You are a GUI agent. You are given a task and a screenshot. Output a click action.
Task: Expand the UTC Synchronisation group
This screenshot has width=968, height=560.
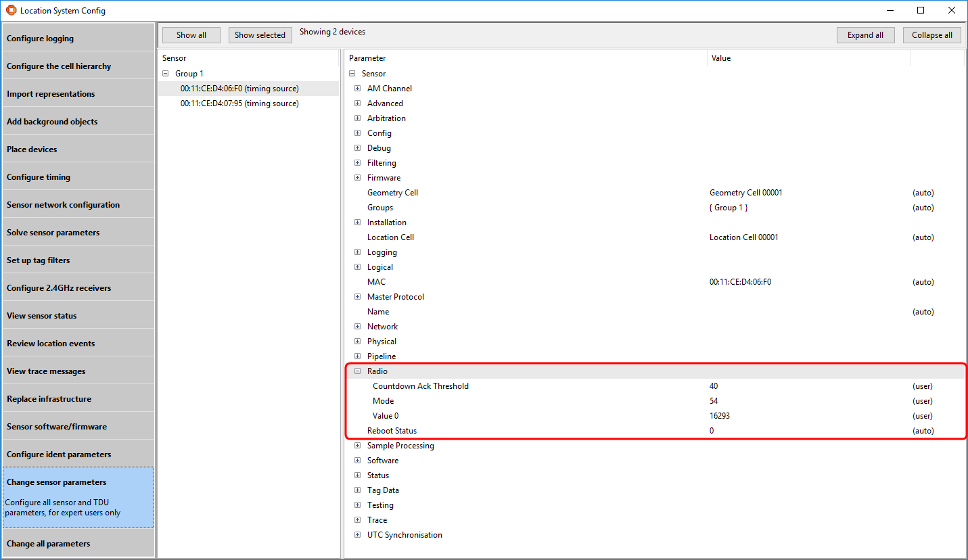coord(357,534)
